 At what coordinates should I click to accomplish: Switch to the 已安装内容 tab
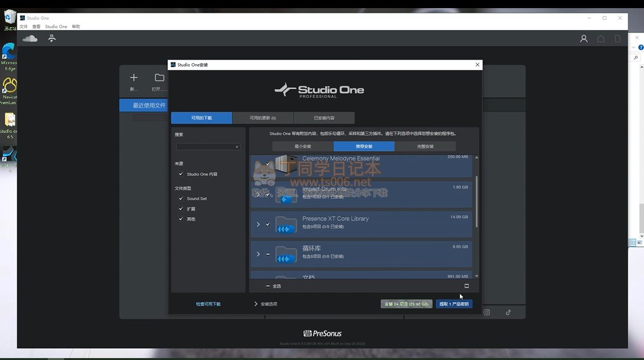(x=324, y=118)
